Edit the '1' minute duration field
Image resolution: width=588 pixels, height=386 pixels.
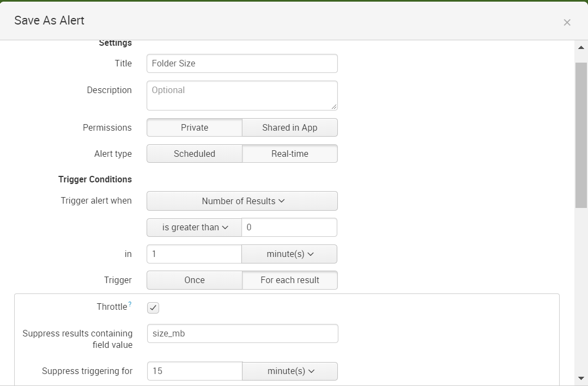click(194, 254)
